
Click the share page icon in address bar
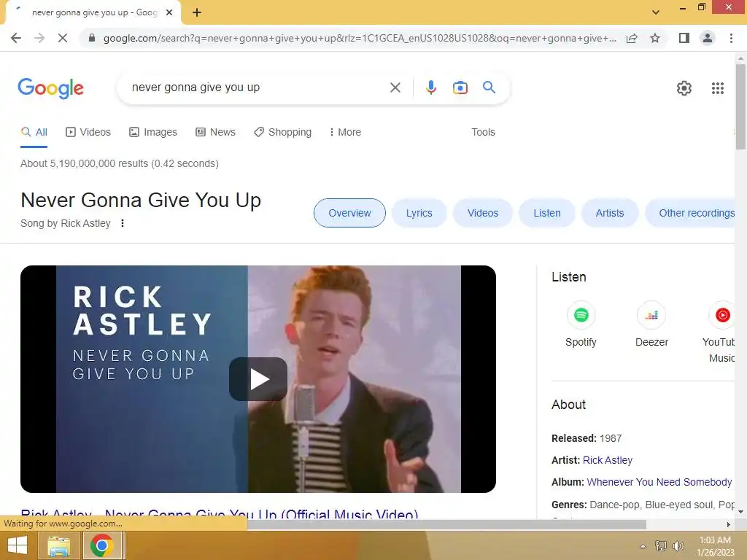click(x=632, y=38)
